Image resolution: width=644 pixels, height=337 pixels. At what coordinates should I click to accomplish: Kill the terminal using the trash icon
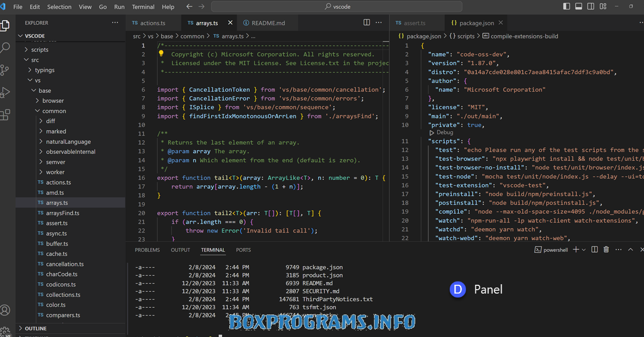(x=606, y=250)
